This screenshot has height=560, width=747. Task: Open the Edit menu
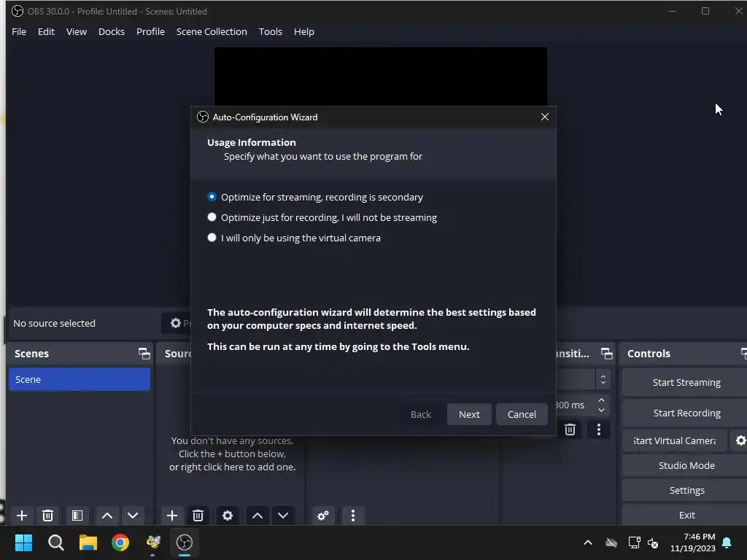point(46,31)
